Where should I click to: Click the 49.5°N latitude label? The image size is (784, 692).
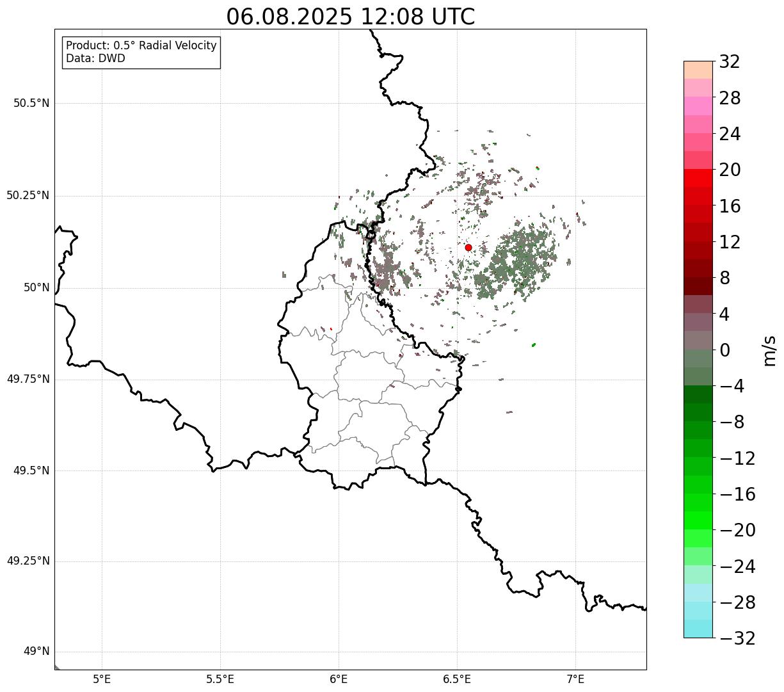[x=31, y=471]
